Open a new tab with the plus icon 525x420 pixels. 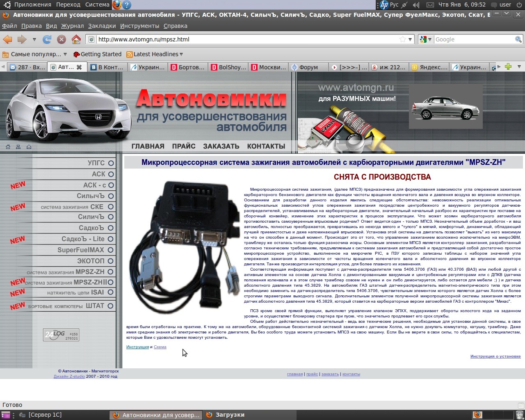508,67
